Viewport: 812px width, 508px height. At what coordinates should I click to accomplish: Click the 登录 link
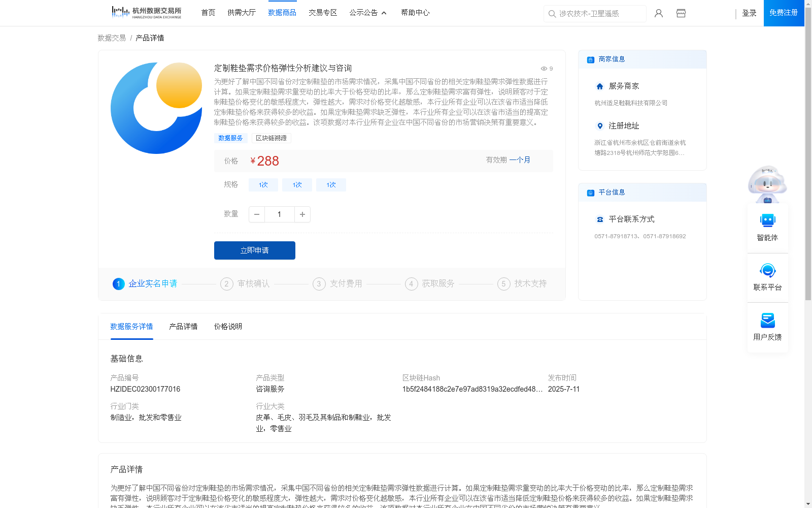749,13
